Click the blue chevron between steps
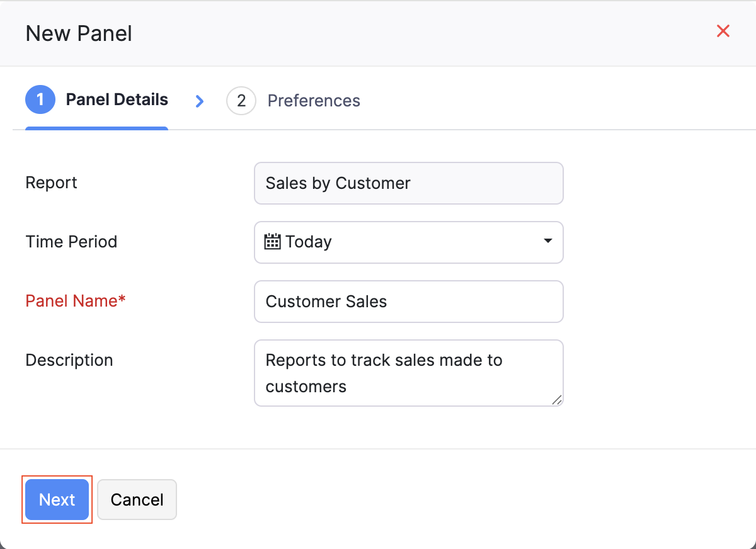 click(x=200, y=101)
